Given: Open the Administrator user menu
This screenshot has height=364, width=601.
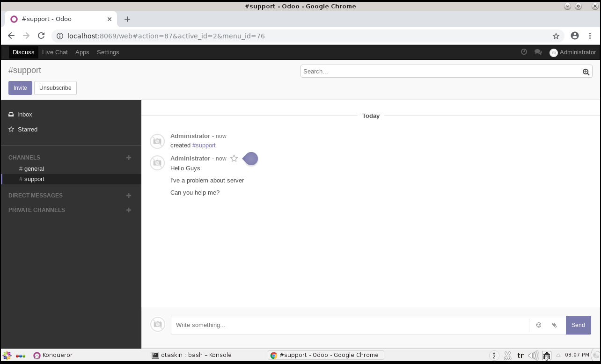Looking at the screenshot, I should point(572,52).
